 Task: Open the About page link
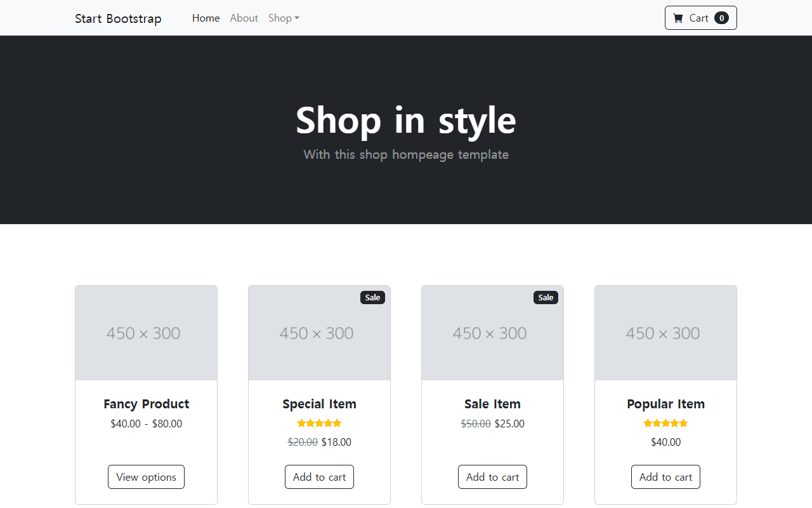(x=244, y=18)
